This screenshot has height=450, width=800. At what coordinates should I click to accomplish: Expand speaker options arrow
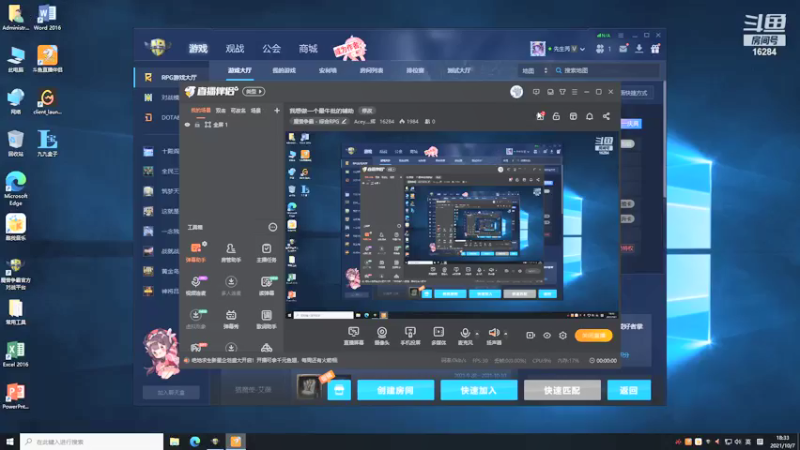click(506, 334)
